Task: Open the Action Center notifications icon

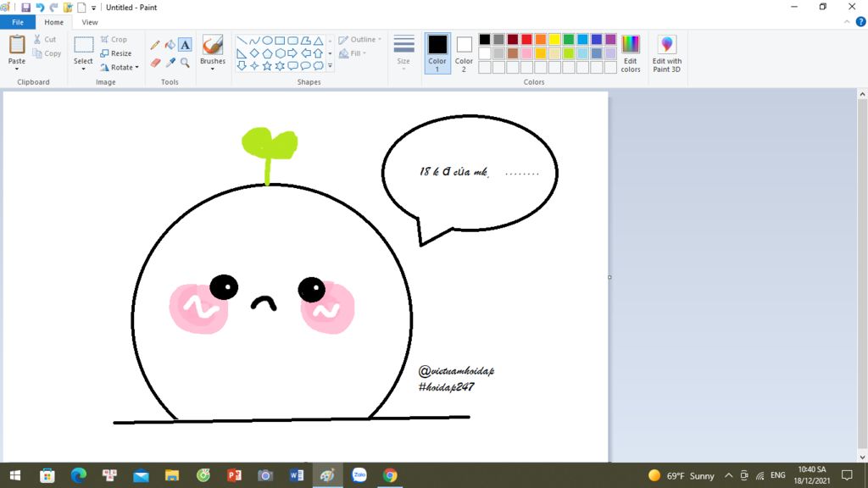Action: (x=847, y=475)
